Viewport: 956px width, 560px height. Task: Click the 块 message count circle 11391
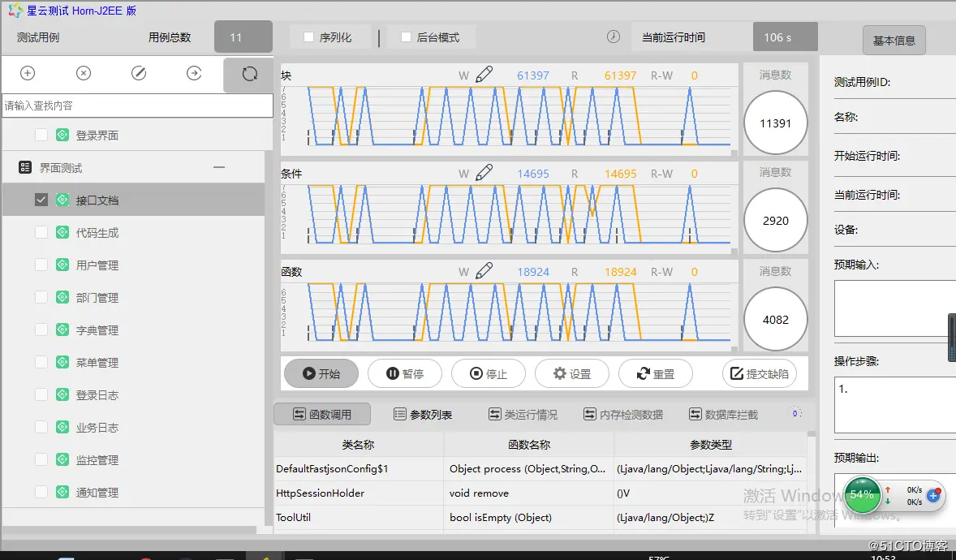coord(776,123)
